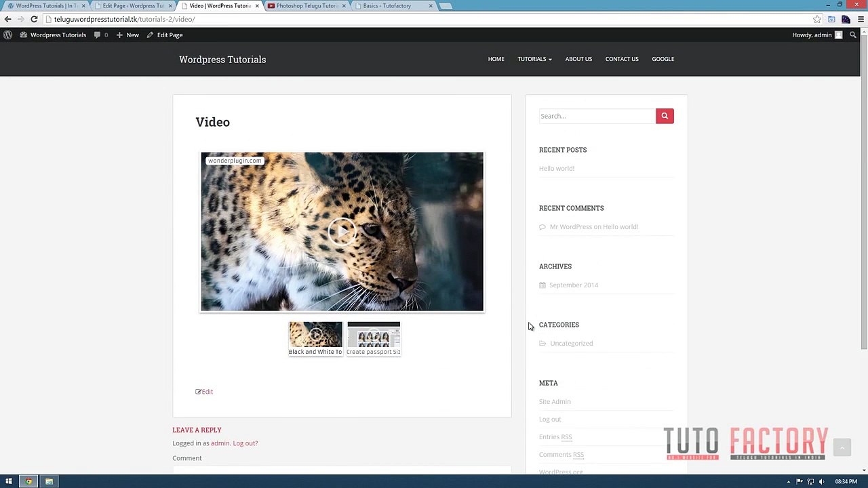868x488 pixels.
Task: Play the leopard video with center play icon
Action: click(x=342, y=232)
